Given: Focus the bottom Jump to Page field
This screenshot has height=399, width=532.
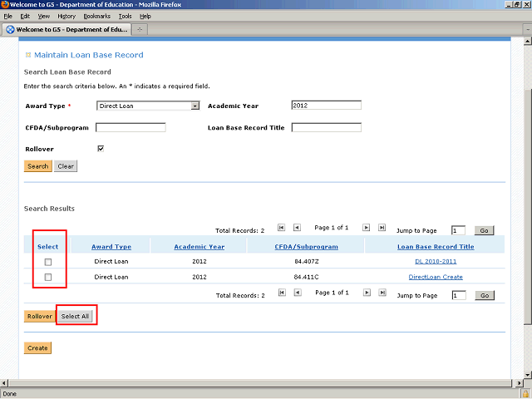Looking at the screenshot, I should click(459, 296).
